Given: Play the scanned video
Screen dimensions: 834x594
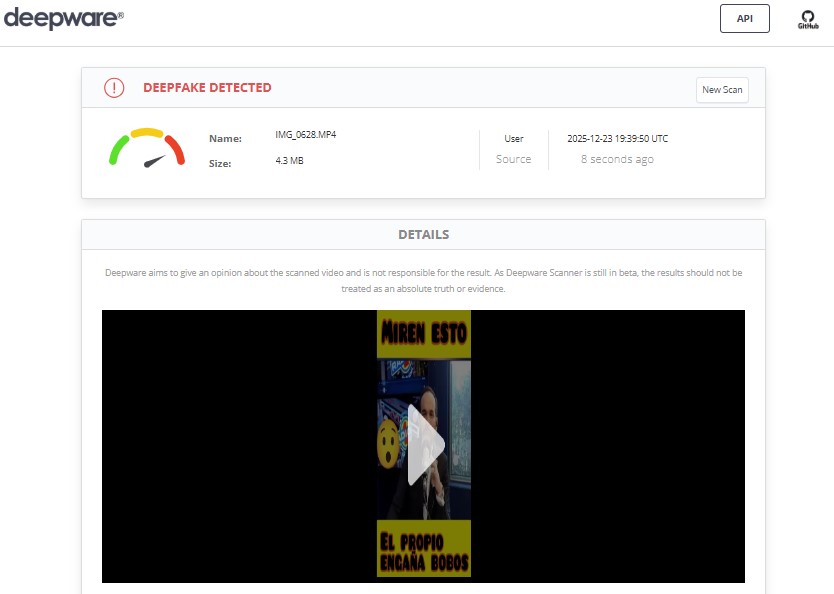Looking at the screenshot, I should (x=424, y=445).
